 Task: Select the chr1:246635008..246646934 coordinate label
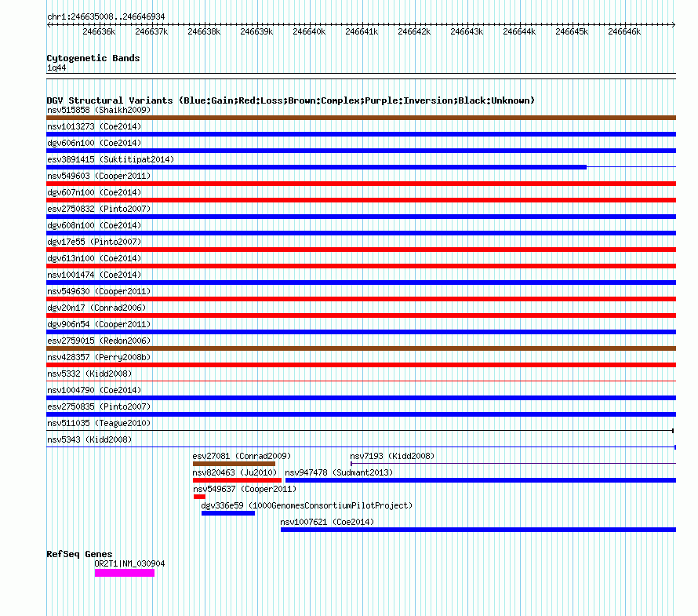click(106, 16)
